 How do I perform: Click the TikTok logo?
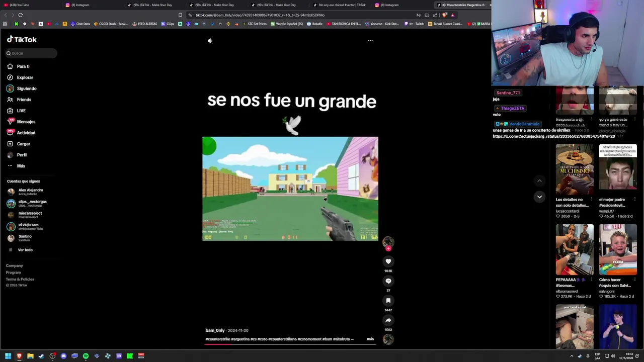22,39
